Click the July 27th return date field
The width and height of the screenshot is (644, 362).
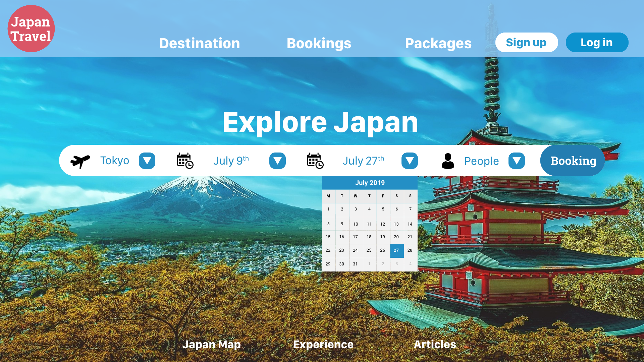pyautogui.click(x=363, y=161)
